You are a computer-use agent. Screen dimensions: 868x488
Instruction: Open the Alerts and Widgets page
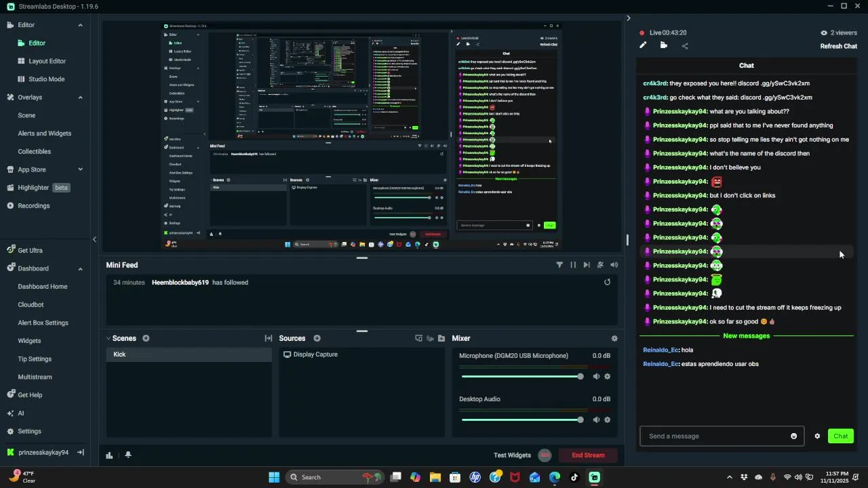coord(45,134)
